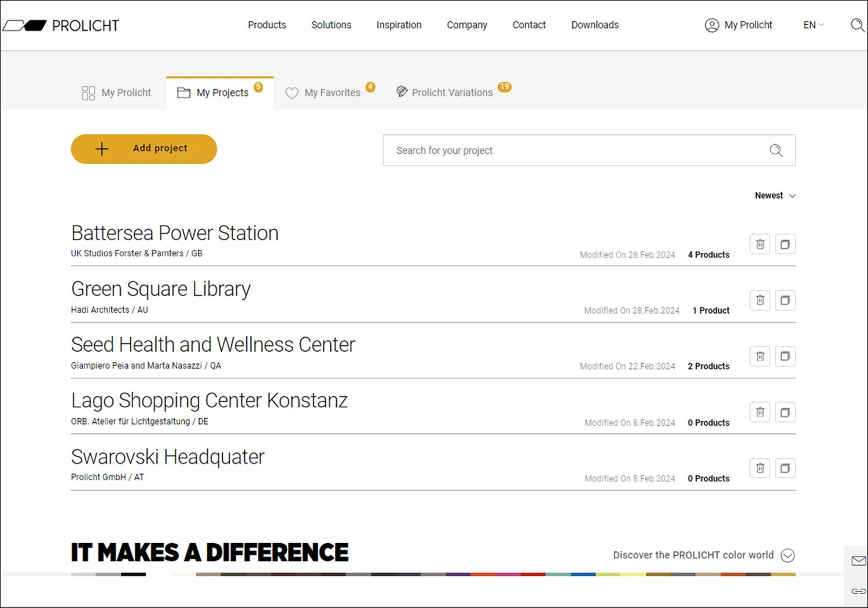Duplicate the Green Square Library project

point(785,300)
